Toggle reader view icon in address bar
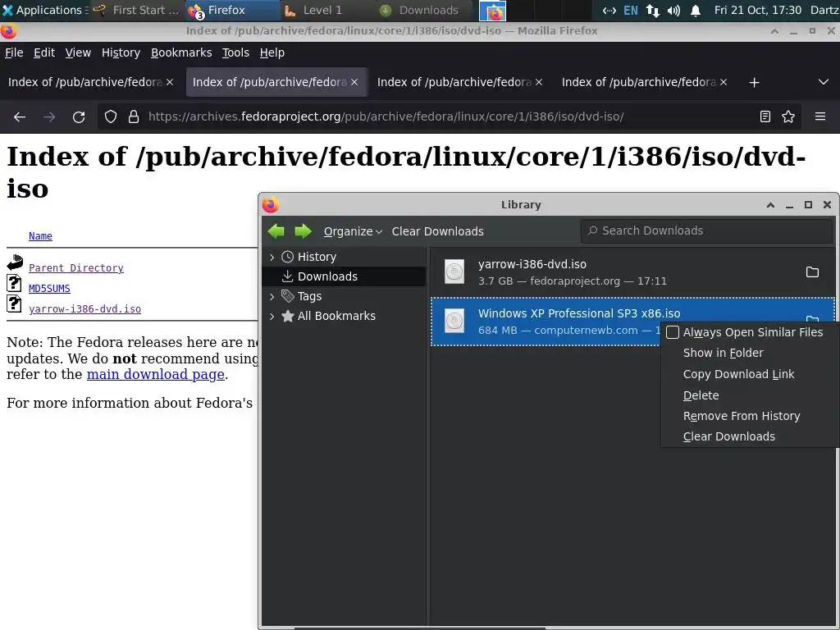Image resolution: width=840 pixels, height=630 pixels. coord(765,116)
